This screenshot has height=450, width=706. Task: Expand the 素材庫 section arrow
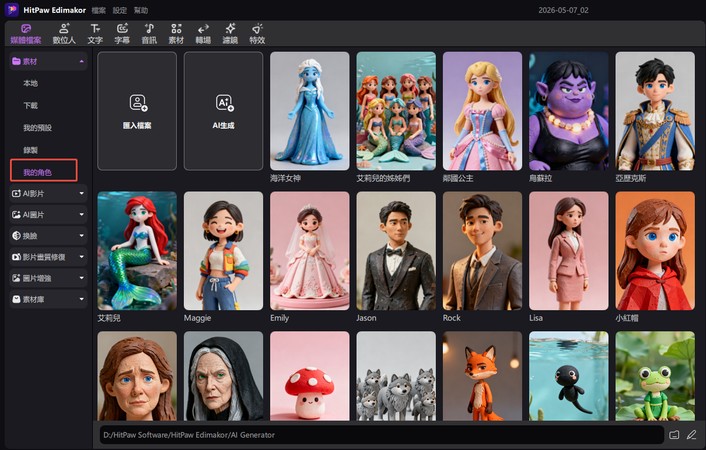pyautogui.click(x=81, y=299)
